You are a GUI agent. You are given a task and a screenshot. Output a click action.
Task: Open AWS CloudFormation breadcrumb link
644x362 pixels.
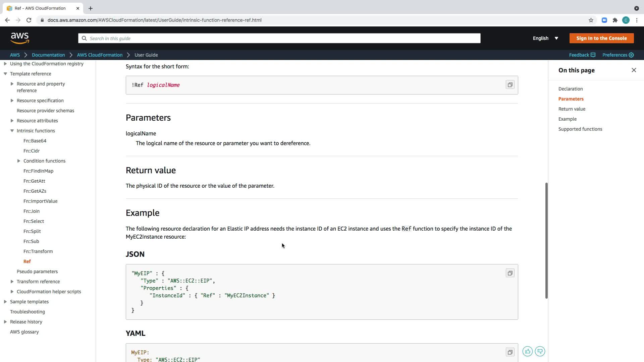coord(100,55)
